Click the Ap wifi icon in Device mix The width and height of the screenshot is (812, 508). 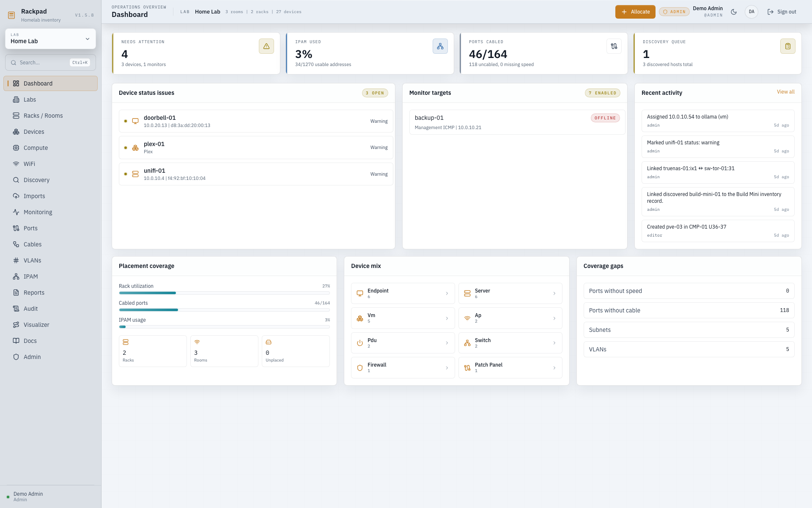[x=467, y=318]
